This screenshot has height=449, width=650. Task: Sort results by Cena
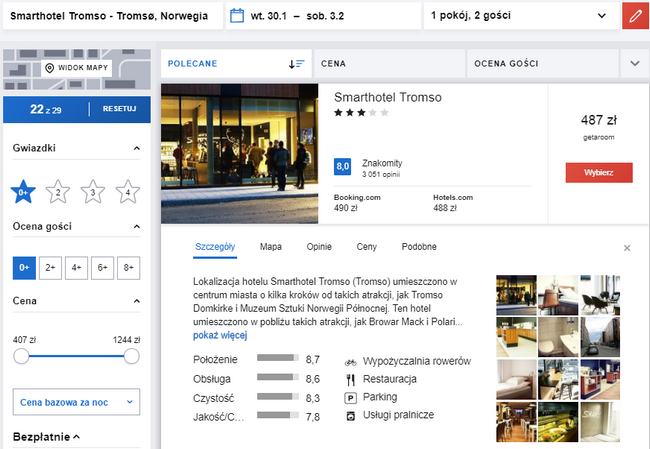[389, 64]
